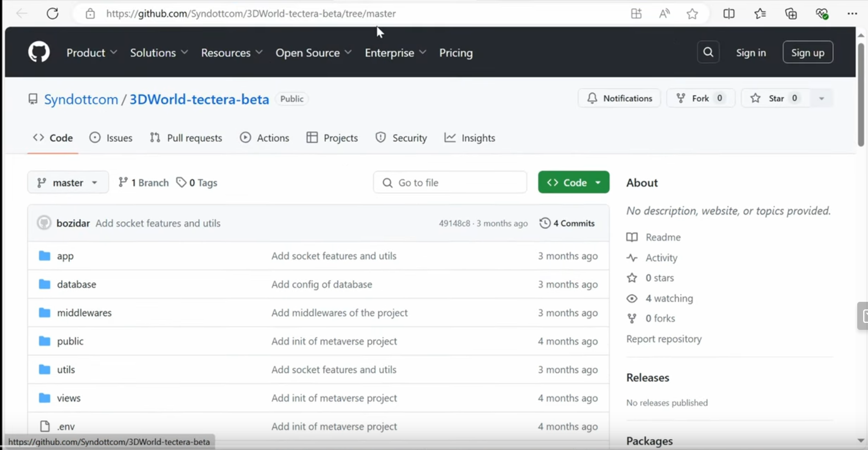Click the app folder icon

click(x=45, y=256)
